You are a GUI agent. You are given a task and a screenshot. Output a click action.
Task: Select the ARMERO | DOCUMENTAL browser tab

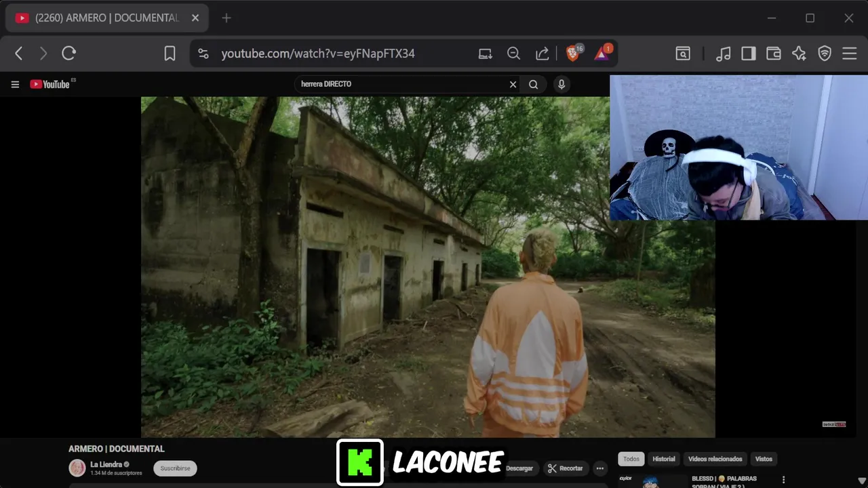pyautogui.click(x=107, y=18)
